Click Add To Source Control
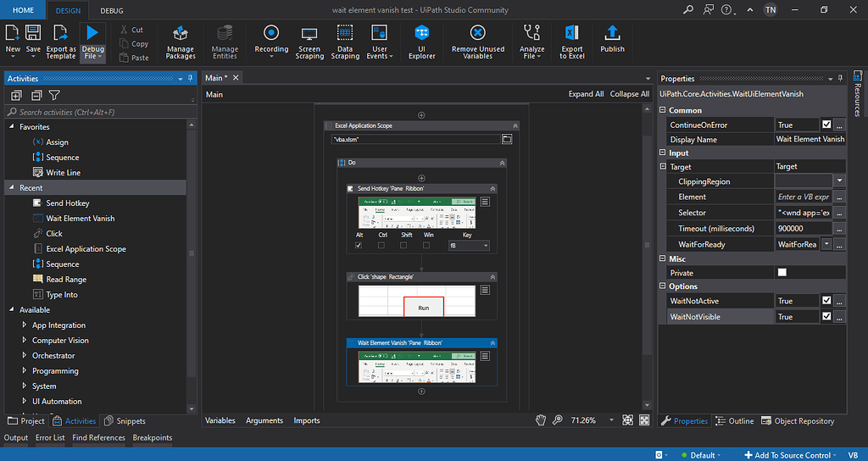This screenshot has height=461, width=868. [791, 455]
